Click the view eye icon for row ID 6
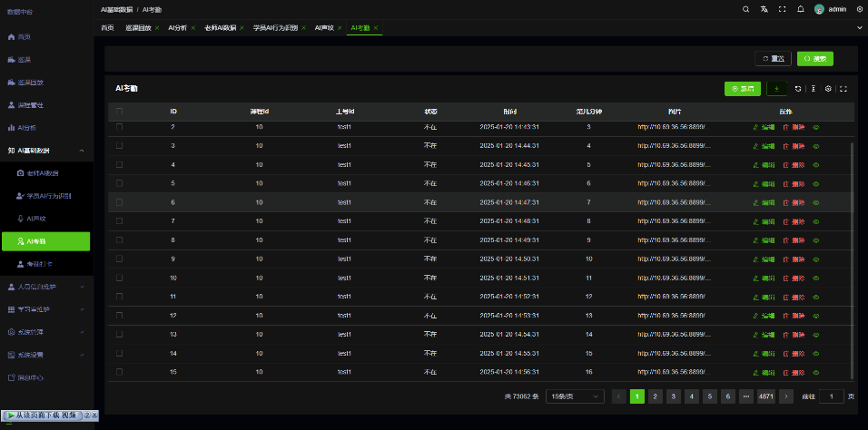868x430 pixels. click(x=815, y=202)
